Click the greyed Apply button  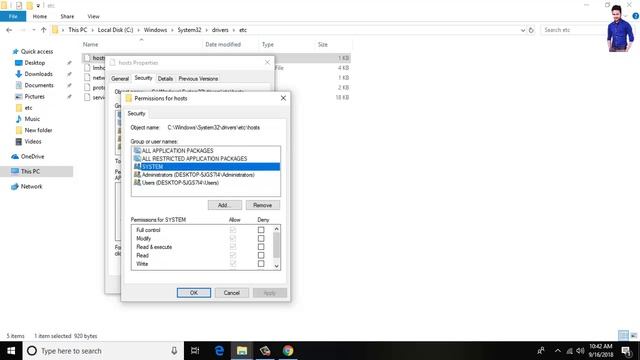(x=269, y=293)
